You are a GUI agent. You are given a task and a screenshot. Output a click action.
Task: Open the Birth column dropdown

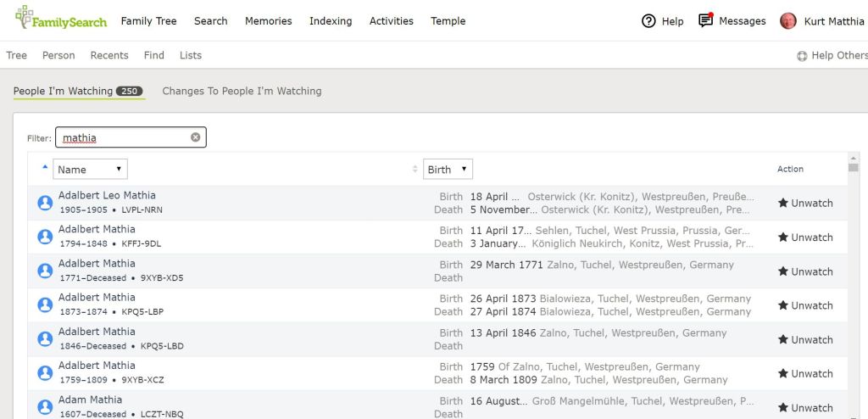[x=448, y=170]
